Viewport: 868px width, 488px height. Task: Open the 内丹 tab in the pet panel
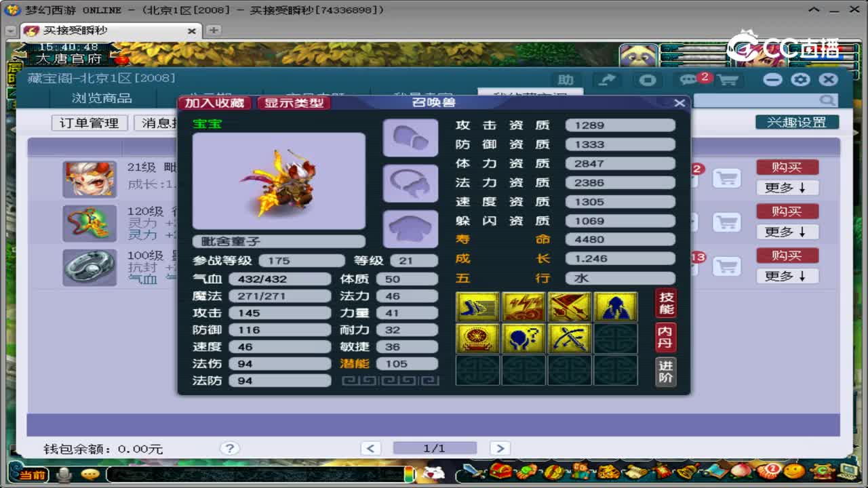[666, 338]
